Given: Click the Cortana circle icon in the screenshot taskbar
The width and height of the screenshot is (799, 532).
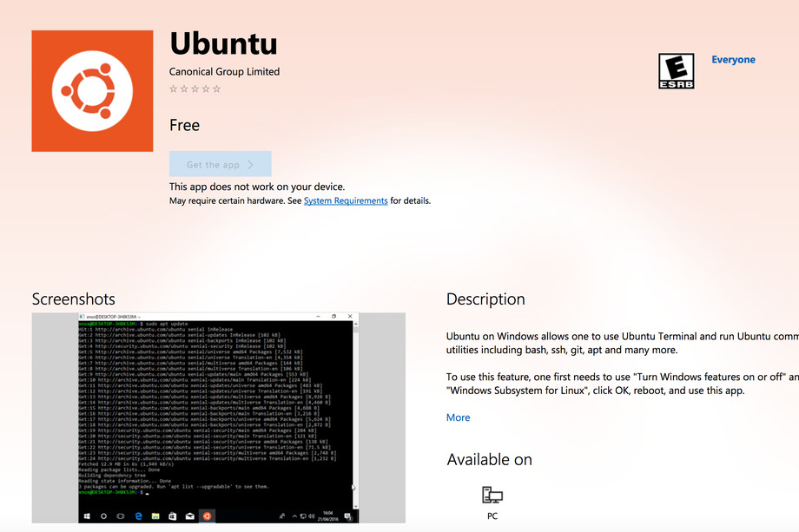Looking at the screenshot, I should coord(103,516).
